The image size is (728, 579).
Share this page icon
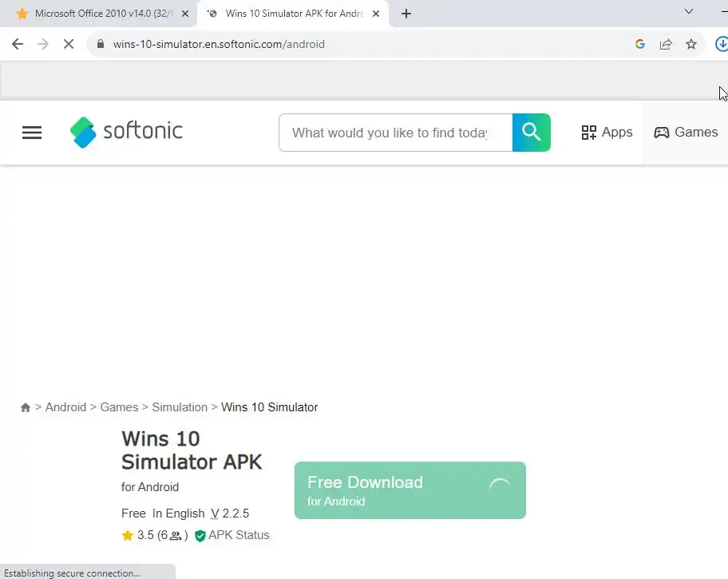pyautogui.click(x=665, y=44)
